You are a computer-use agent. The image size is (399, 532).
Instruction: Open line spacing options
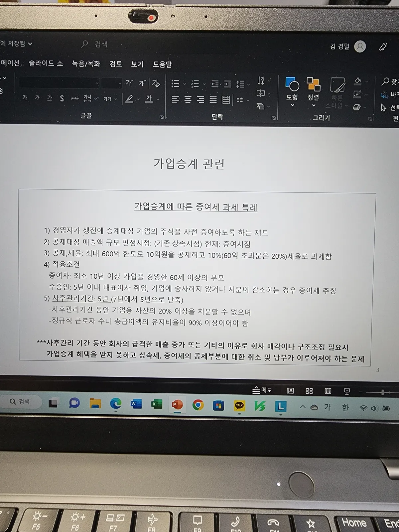coord(243,84)
